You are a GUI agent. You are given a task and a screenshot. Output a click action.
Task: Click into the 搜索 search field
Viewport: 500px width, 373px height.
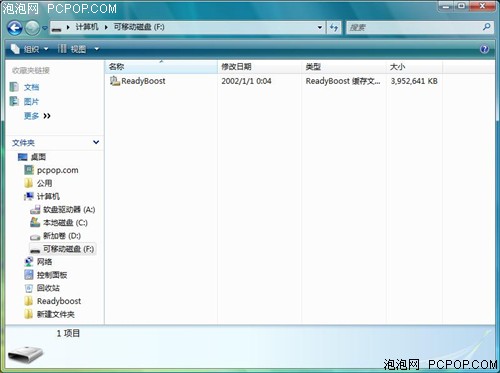pos(413,28)
